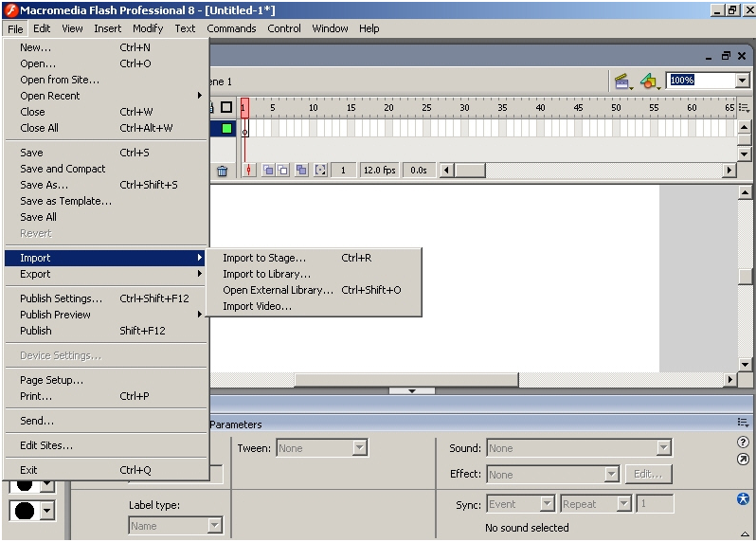
Task: Click the Edit Symbols icon
Action: click(650, 81)
